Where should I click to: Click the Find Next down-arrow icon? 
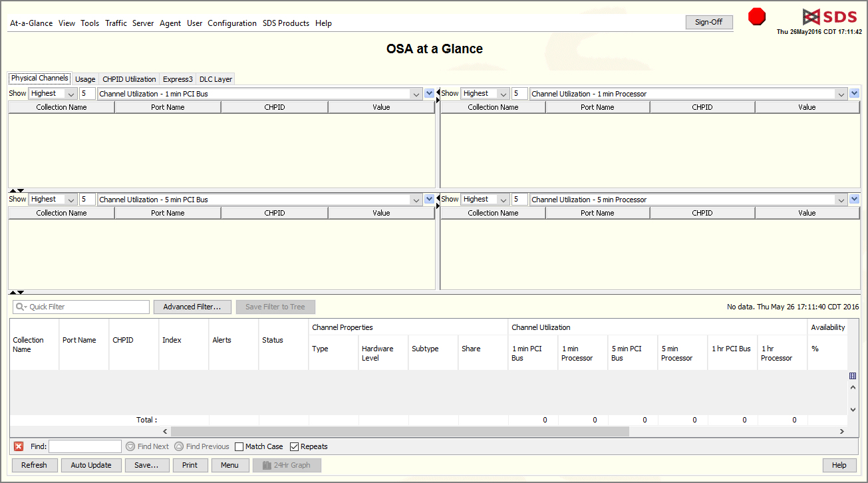(130, 446)
